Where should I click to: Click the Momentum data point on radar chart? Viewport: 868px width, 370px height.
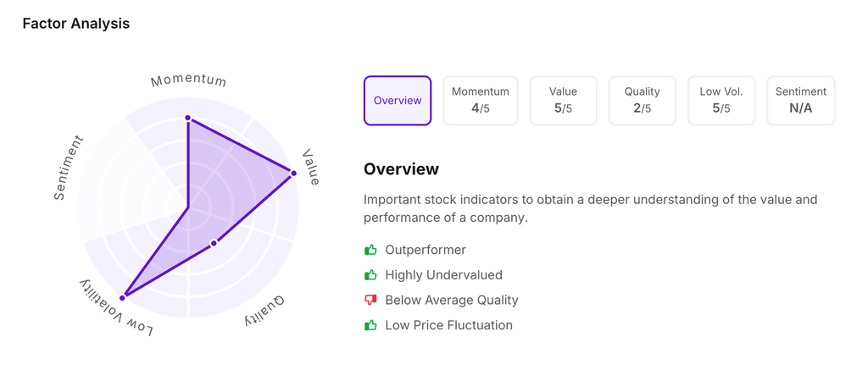188,118
